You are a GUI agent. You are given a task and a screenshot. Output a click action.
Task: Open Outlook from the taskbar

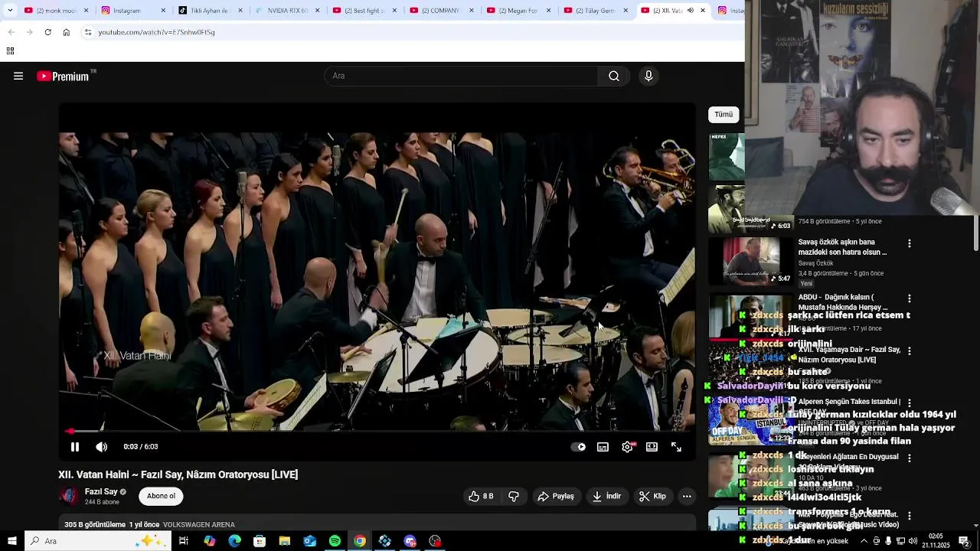click(x=309, y=541)
